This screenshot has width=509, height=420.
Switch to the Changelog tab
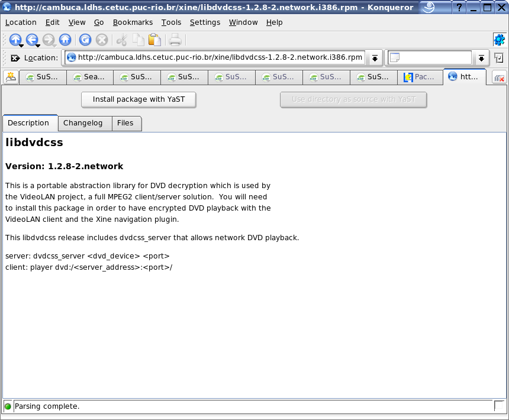point(85,123)
